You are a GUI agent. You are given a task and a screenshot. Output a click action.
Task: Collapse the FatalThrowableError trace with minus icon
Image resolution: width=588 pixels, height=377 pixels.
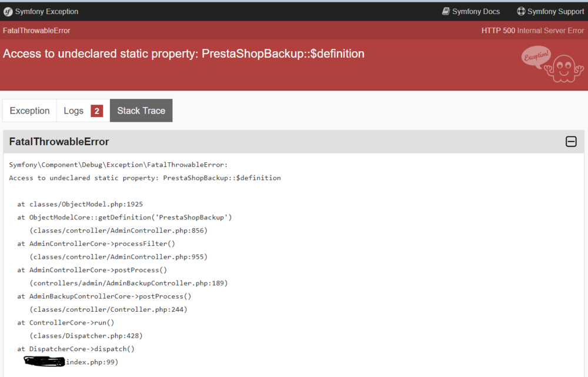point(571,142)
